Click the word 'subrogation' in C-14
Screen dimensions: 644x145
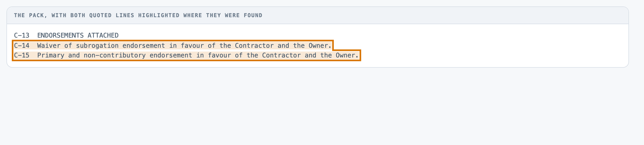97,46
